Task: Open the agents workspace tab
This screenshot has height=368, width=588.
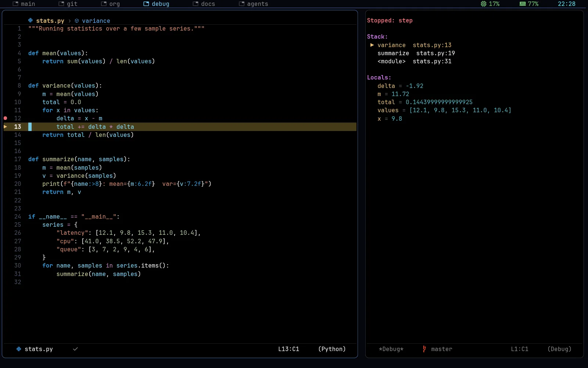Action: click(254, 4)
